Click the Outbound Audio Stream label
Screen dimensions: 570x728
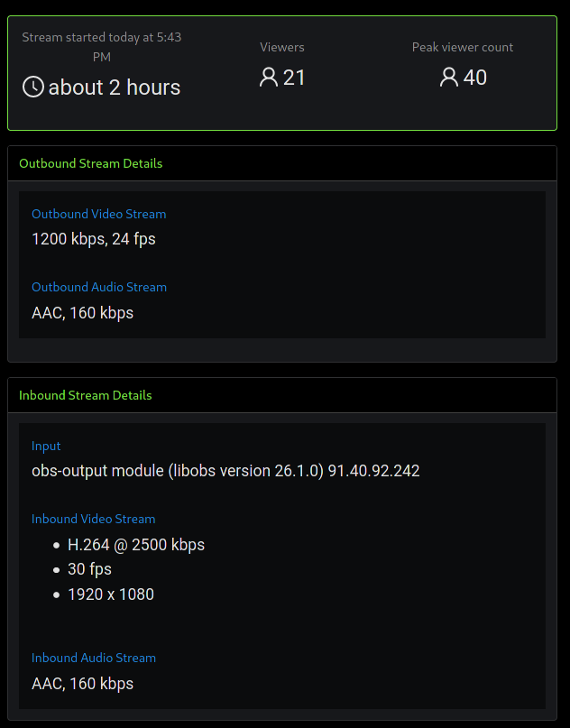[99, 287]
